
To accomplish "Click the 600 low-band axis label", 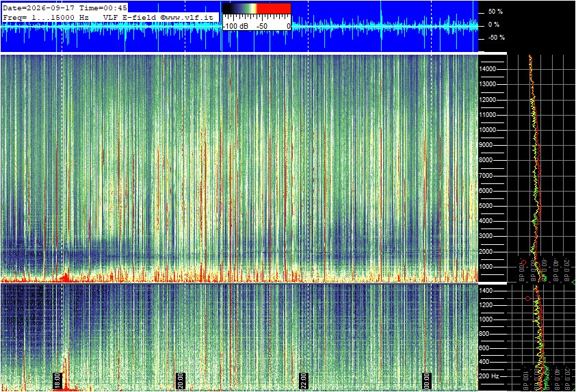I will [x=484, y=348].
